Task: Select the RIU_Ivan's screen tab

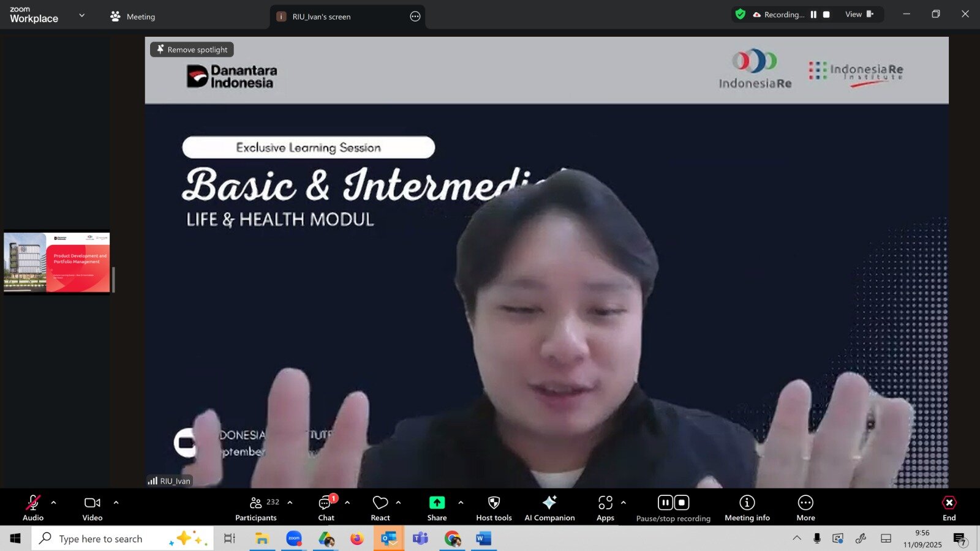Action: 322,17
